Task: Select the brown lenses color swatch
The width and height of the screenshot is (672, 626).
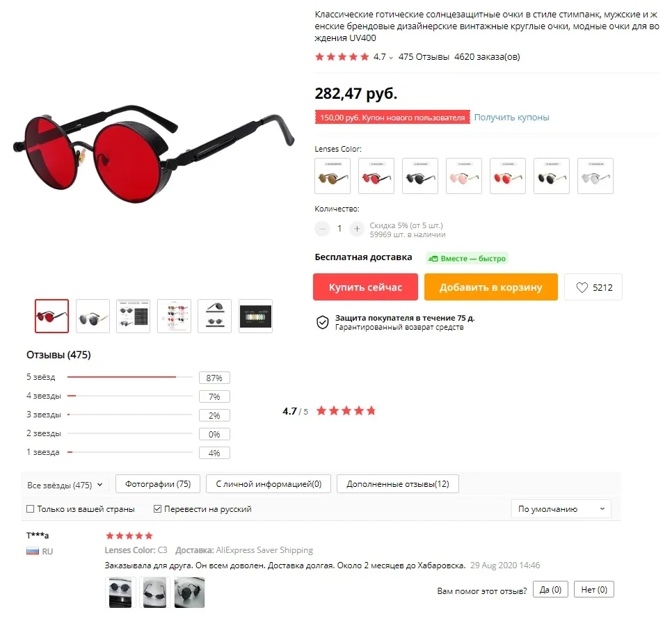Action: (333, 176)
